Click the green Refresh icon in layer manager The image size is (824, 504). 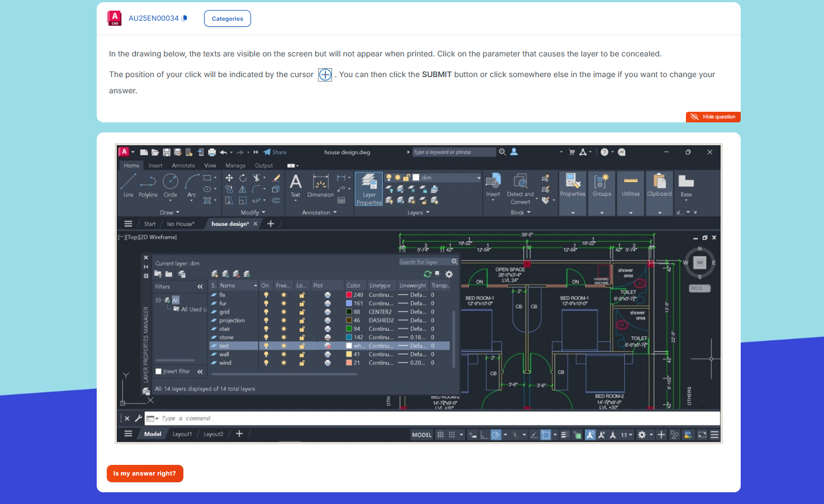[428, 274]
